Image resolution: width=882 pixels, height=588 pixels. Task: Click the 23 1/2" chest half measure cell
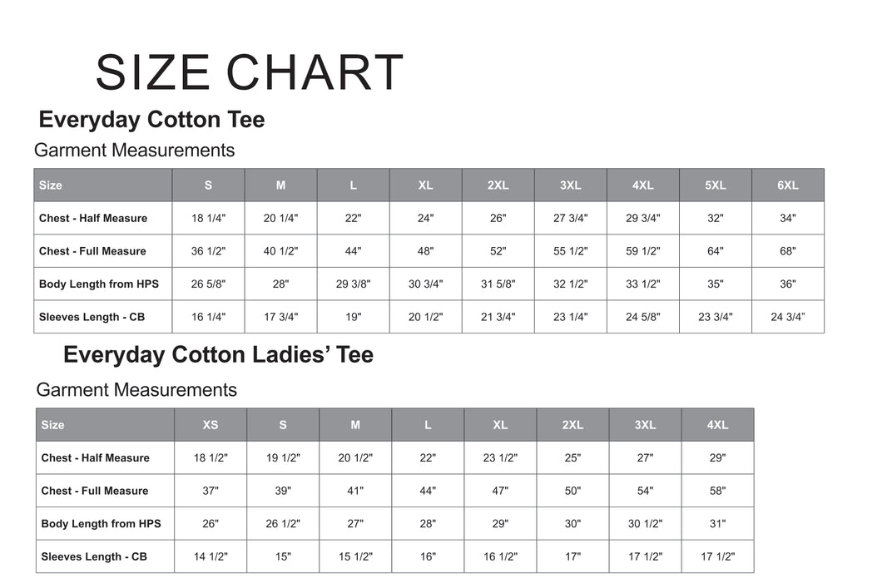coord(500,458)
